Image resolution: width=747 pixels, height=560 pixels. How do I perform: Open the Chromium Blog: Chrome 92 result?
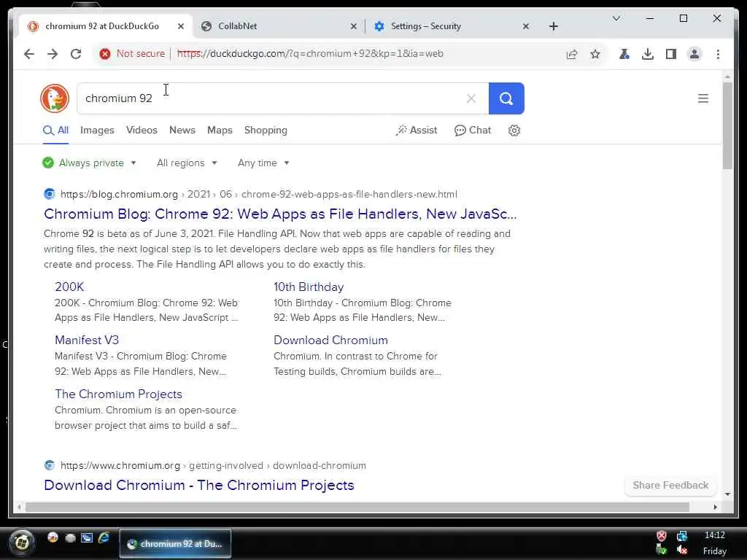click(x=280, y=214)
